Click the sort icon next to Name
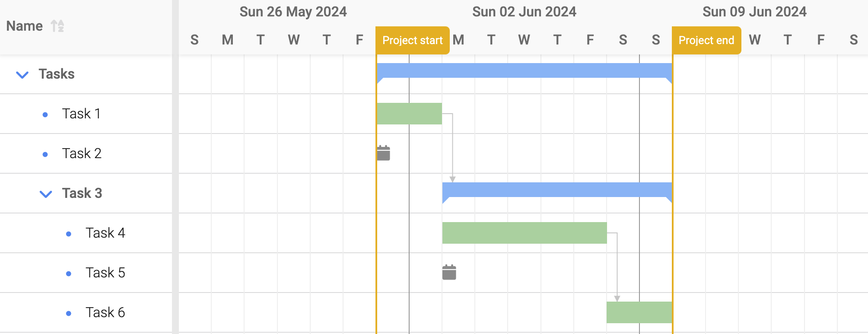 [x=57, y=26]
